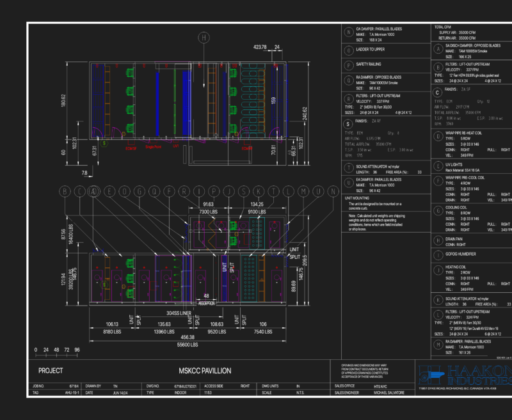Click the Haakon Industries logo
This screenshot has height=420, width=512.
point(465,375)
